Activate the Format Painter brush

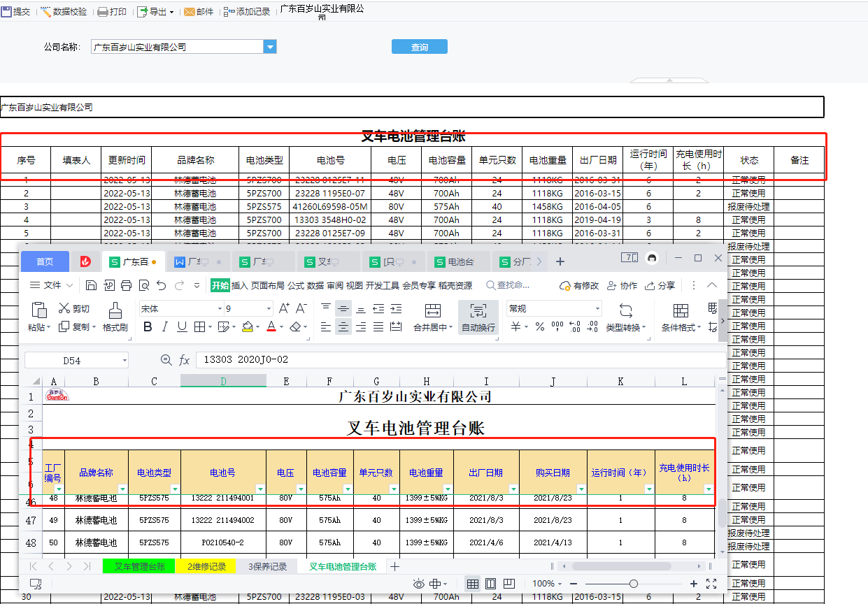coord(115,310)
